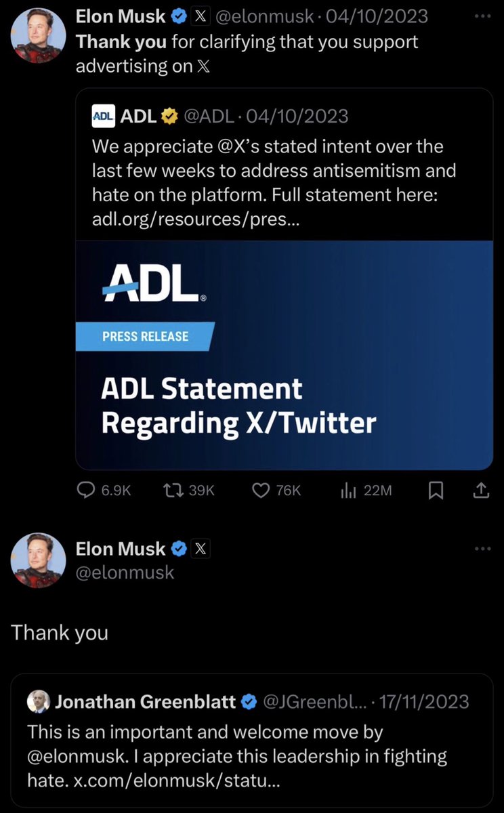Like the post with the heart icon
Image resolution: width=504 pixels, height=813 pixels.
coord(261,491)
